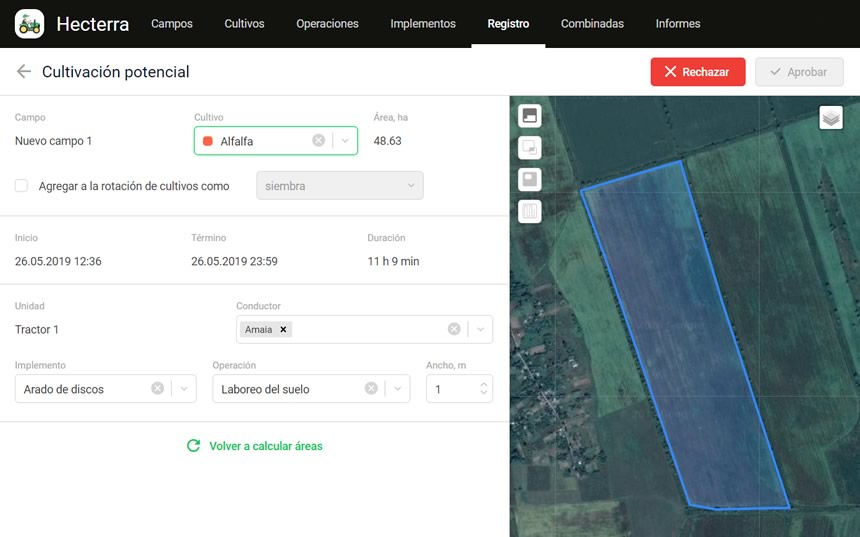
Task: Expand the Cultivo dropdown arrow
Action: tap(344, 141)
